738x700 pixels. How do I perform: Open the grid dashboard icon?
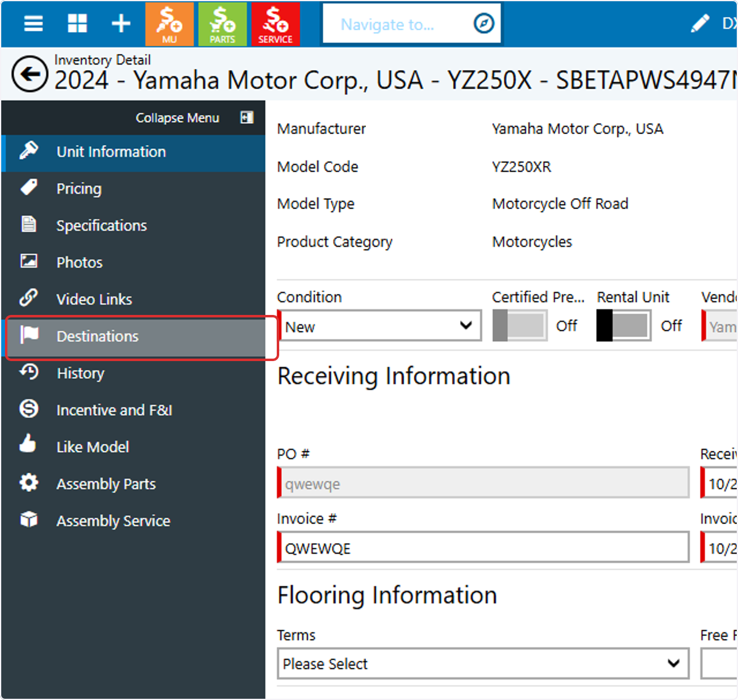point(77,24)
